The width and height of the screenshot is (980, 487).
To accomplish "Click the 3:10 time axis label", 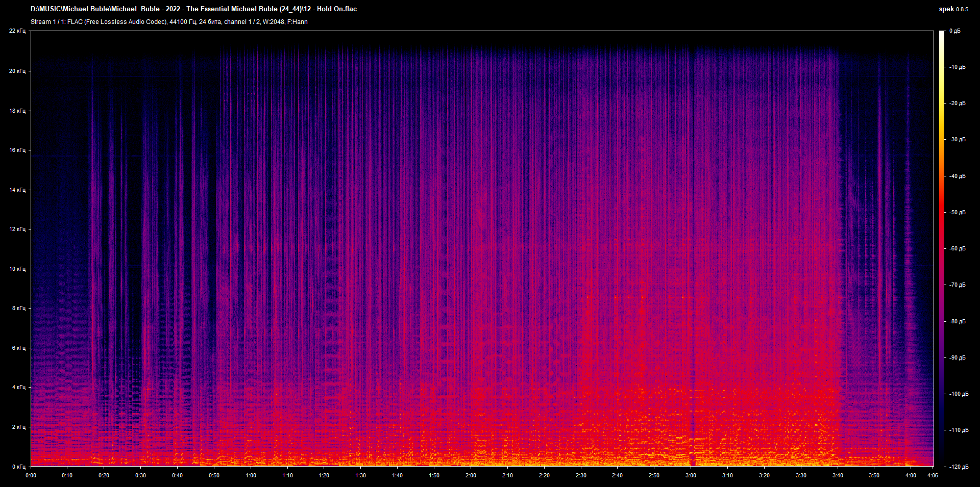I will 728,476.
